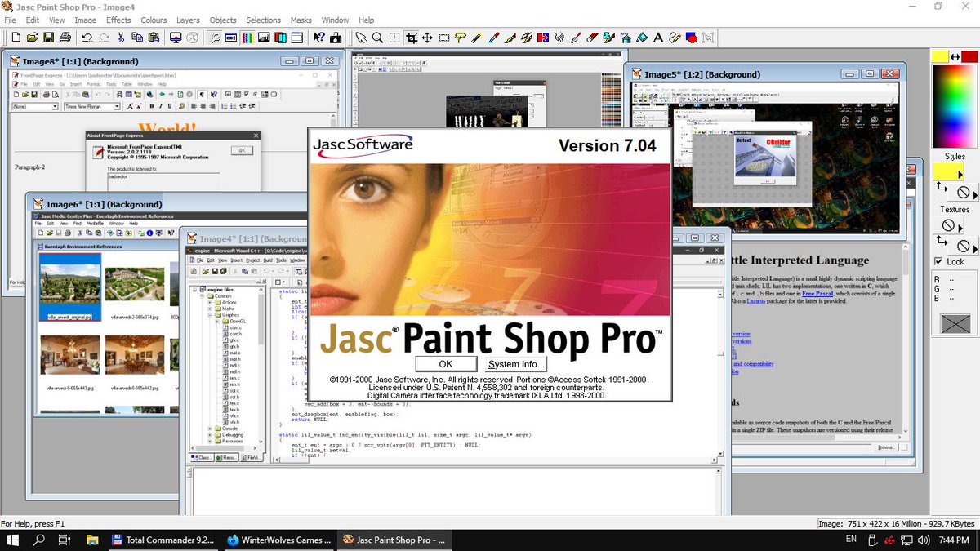
Task: Activate the Image5 window title bar
Action: [x=764, y=73]
